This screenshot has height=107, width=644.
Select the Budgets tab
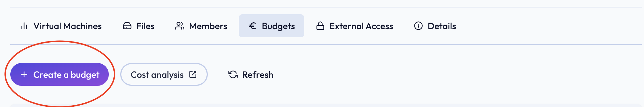[271, 26]
